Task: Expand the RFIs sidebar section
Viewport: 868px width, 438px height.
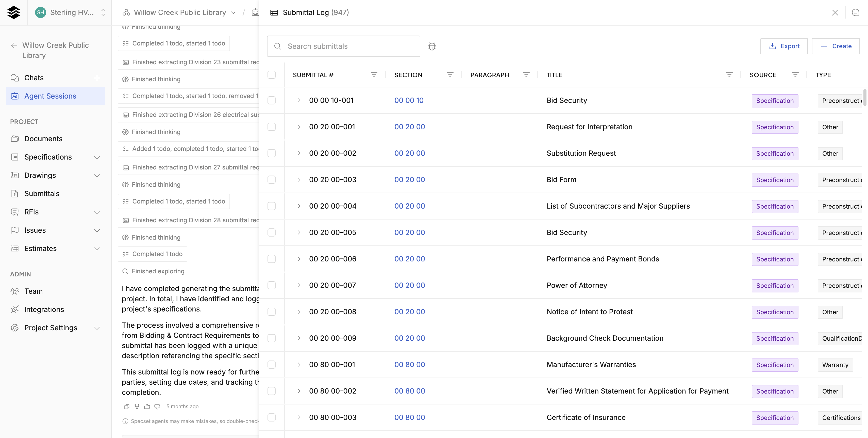Action: (x=97, y=212)
